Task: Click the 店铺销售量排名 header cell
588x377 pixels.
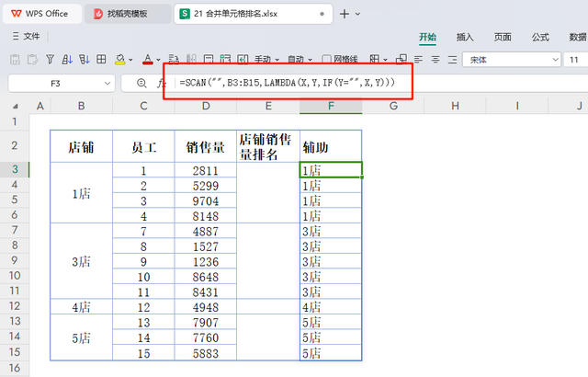Action: [x=268, y=146]
